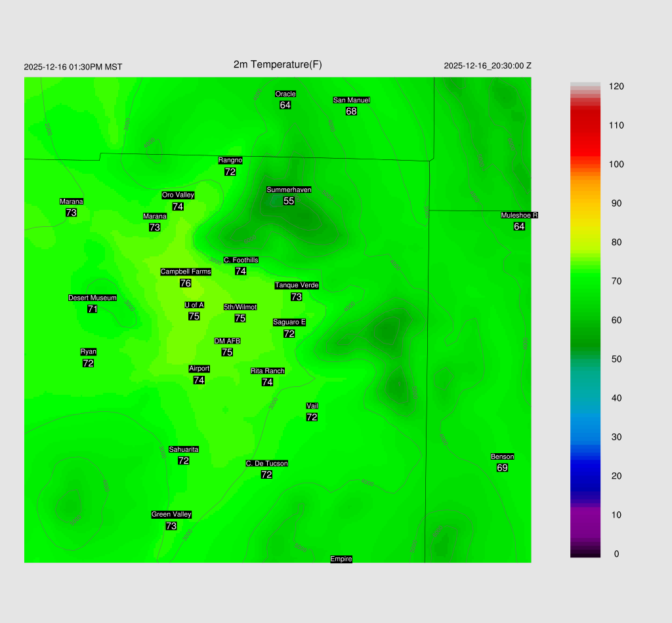Click the U of A station label
The width and height of the screenshot is (672, 623).
tap(194, 305)
